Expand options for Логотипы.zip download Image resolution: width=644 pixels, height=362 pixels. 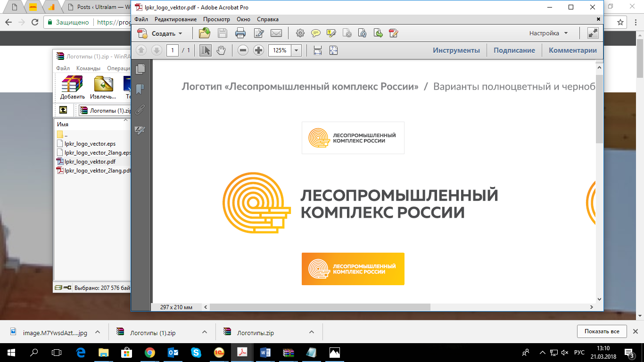(311, 332)
